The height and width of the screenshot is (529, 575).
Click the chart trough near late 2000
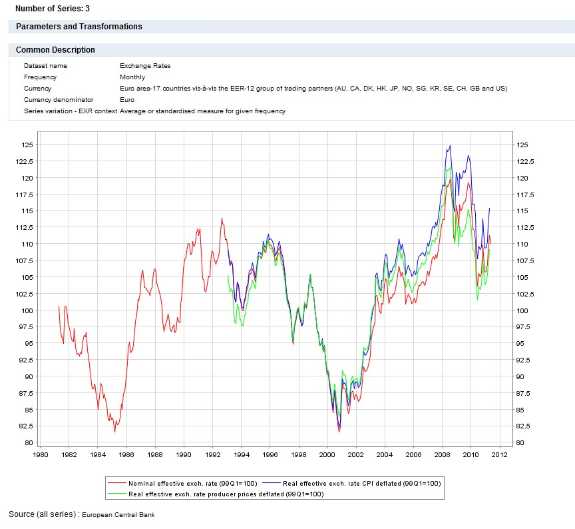pyautogui.click(x=339, y=430)
